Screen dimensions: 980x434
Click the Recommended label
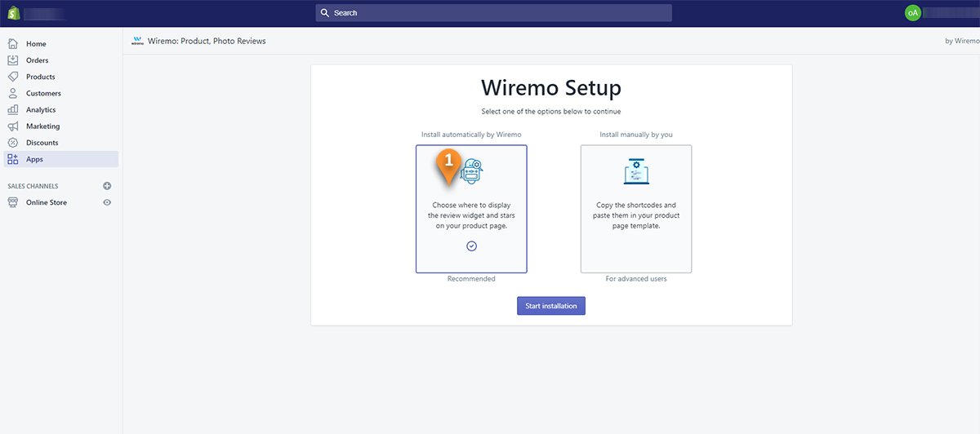(471, 279)
